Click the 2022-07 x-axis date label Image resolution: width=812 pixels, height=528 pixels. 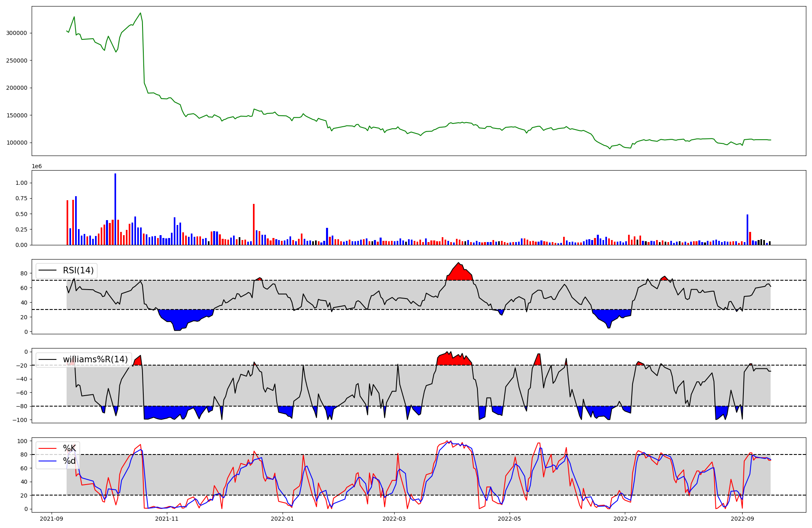[625, 519]
